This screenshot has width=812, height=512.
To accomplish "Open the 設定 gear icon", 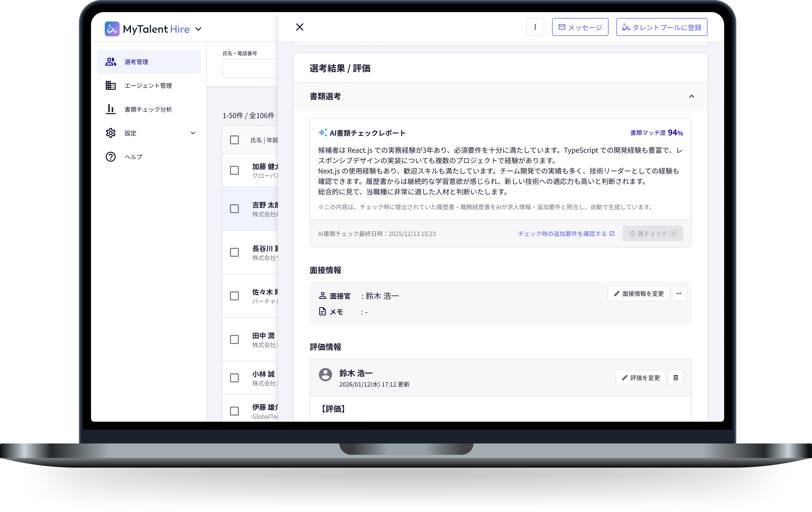I will click(111, 133).
